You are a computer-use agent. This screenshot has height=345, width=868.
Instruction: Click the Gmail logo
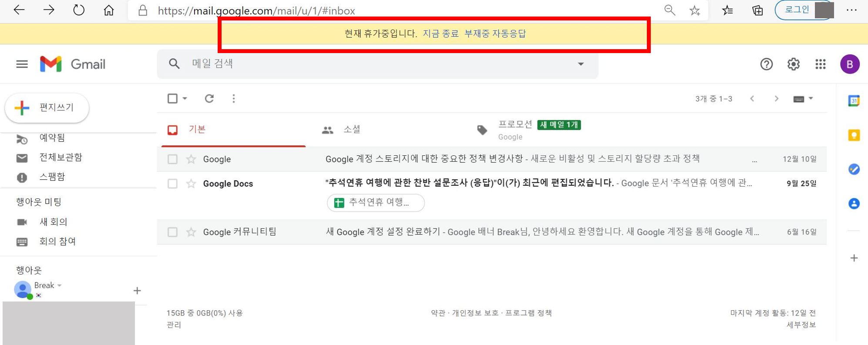(73, 64)
